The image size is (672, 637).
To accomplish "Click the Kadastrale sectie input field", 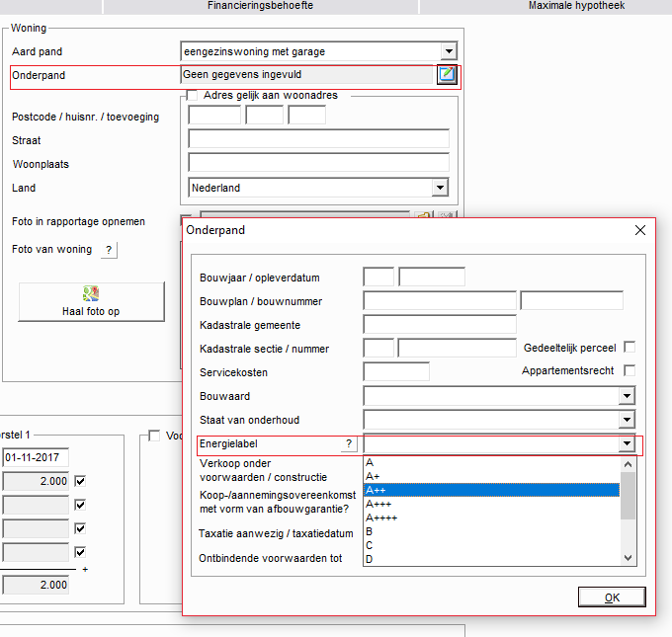I will (378, 348).
